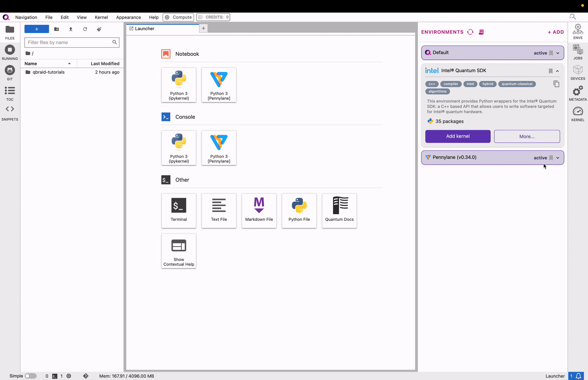Click the refresh environments icon

470,32
